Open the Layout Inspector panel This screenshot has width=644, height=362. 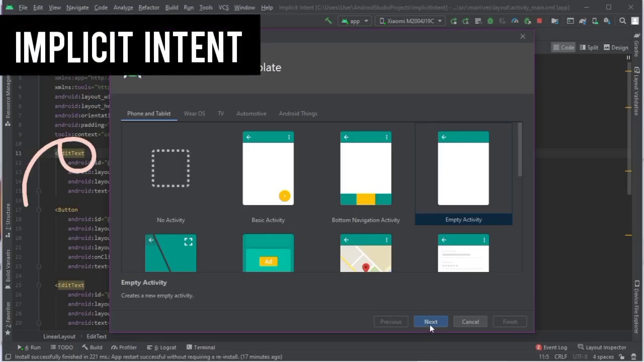click(x=602, y=347)
